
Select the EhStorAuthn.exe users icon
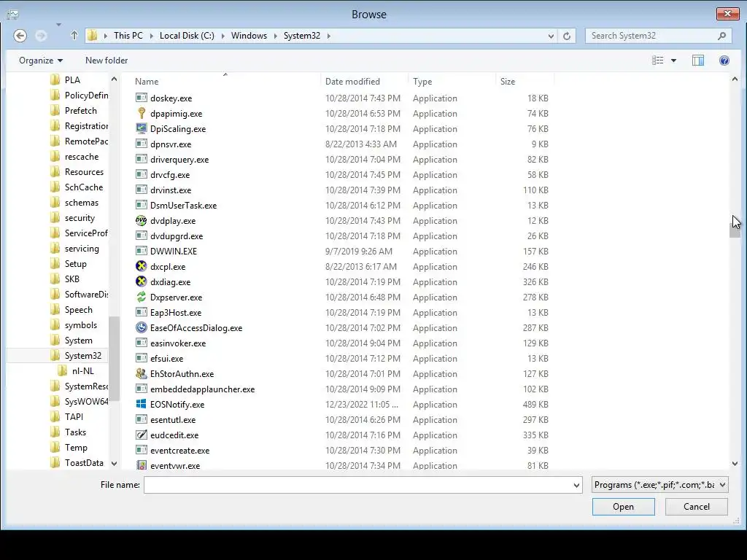pyautogui.click(x=141, y=374)
